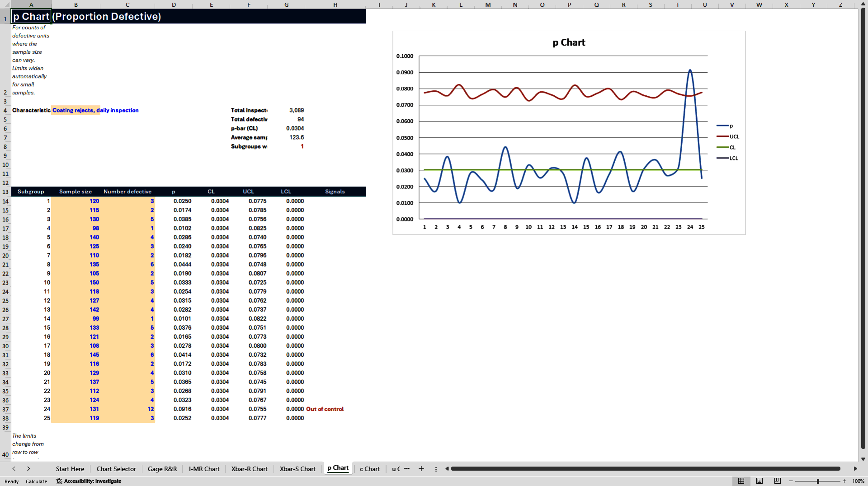The width and height of the screenshot is (868, 486).
Task: Switch to Xbar-R Chart sheet
Action: [250, 469]
